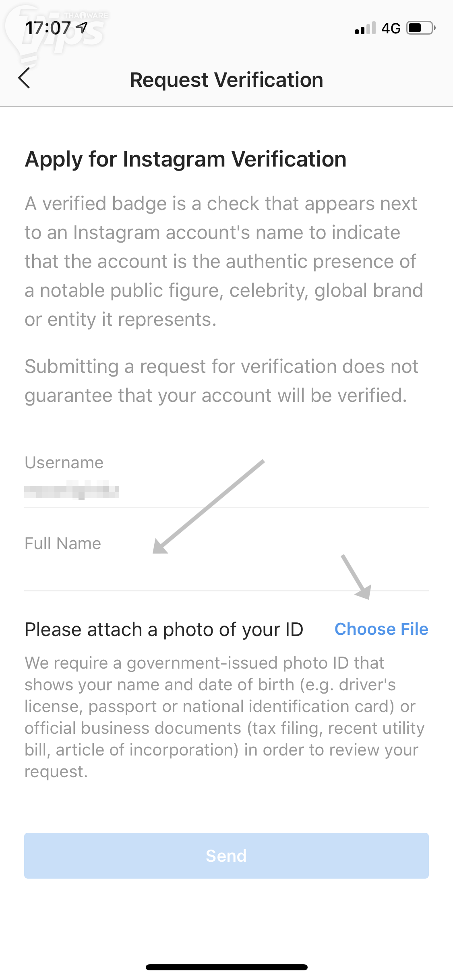Tap the 'Please attach a photo of your ID' label
The image size is (453, 980).
pos(164,630)
